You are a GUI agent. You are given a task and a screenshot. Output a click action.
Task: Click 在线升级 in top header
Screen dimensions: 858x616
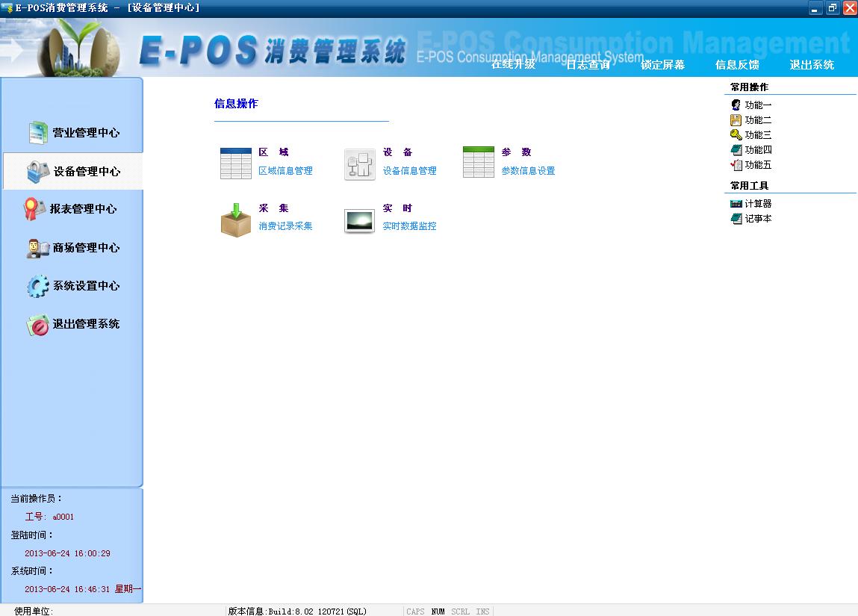[513, 65]
